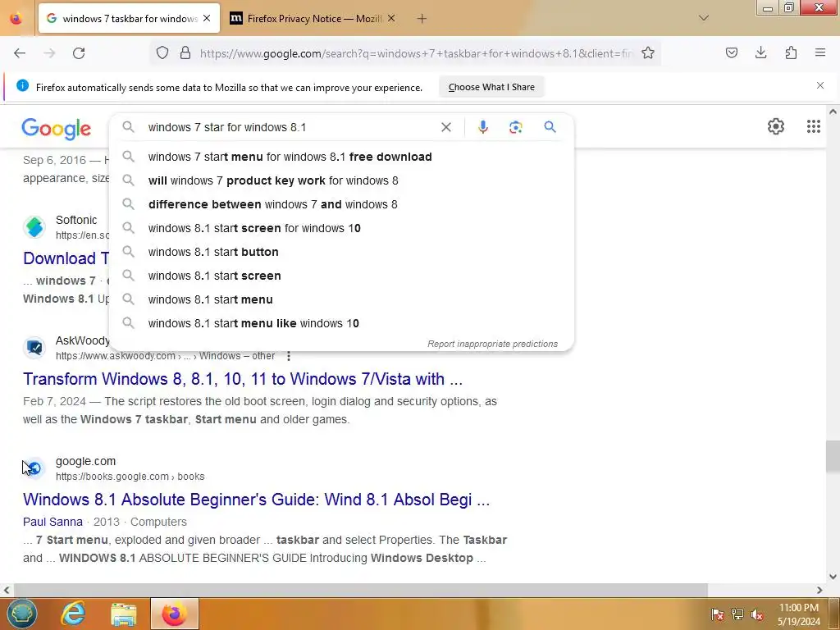Viewport: 840px width, 630px height.
Task: Click Choose What I Share button
Action: (x=491, y=87)
